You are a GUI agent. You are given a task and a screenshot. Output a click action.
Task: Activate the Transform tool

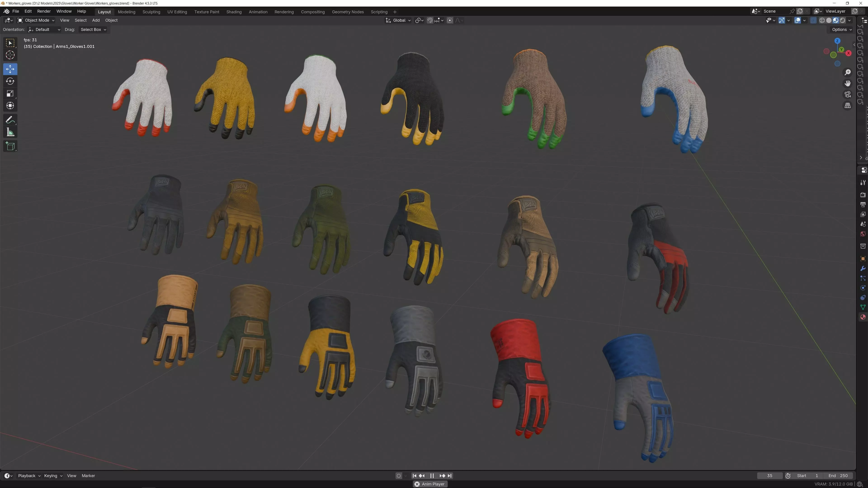point(10,106)
